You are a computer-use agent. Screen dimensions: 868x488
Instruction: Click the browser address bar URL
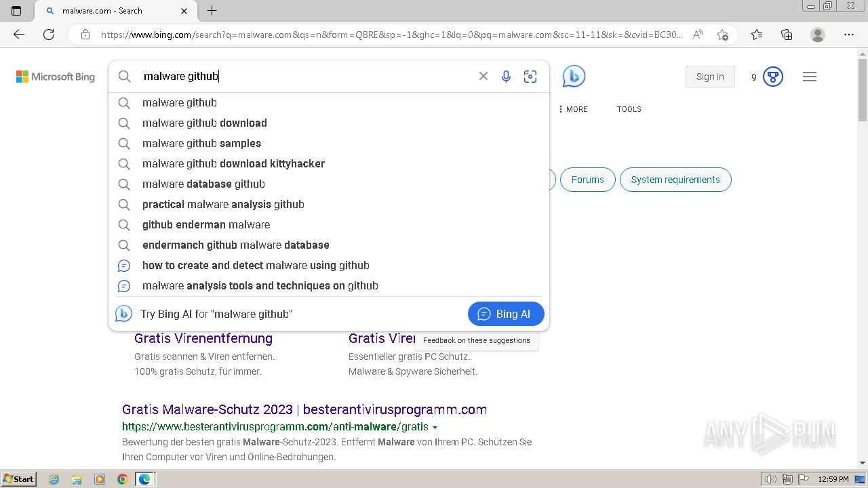(x=391, y=35)
